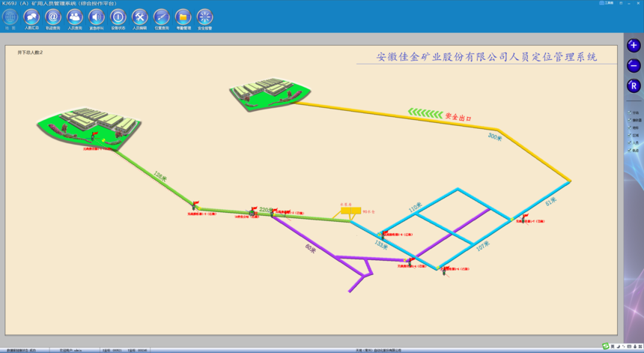Toggle the first layer checkbox 分站
The height and width of the screenshot is (353, 644).
pyautogui.click(x=630, y=112)
